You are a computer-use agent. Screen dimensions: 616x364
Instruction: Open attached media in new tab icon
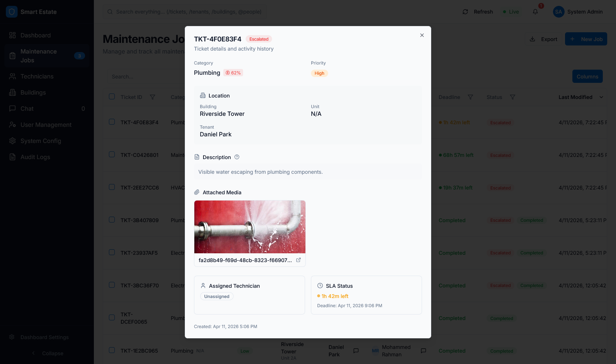tap(298, 260)
